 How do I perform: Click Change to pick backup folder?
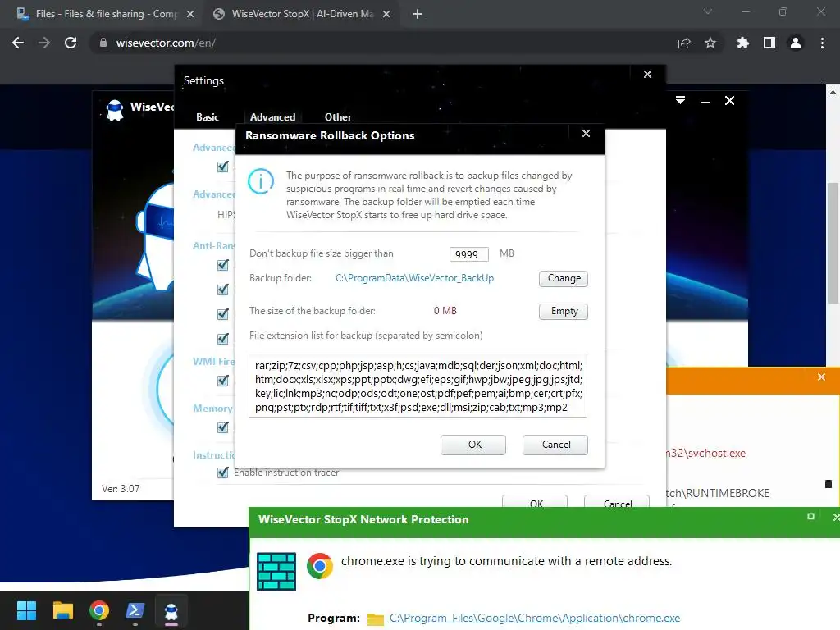pos(564,279)
